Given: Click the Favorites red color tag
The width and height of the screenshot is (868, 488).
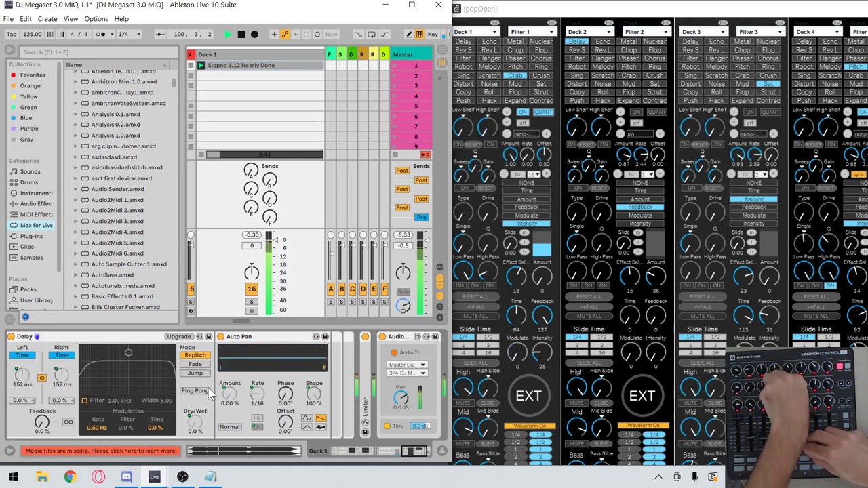Looking at the screenshot, I should point(13,75).
